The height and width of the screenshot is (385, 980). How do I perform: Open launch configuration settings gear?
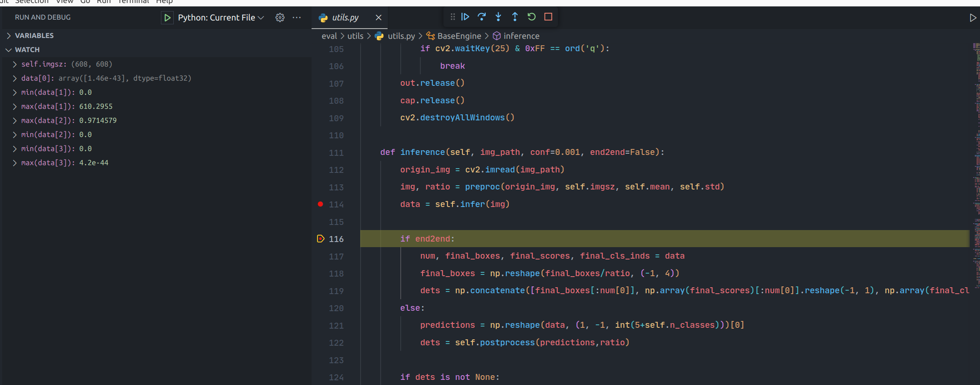pyautogui.click(x=280, y=17)
